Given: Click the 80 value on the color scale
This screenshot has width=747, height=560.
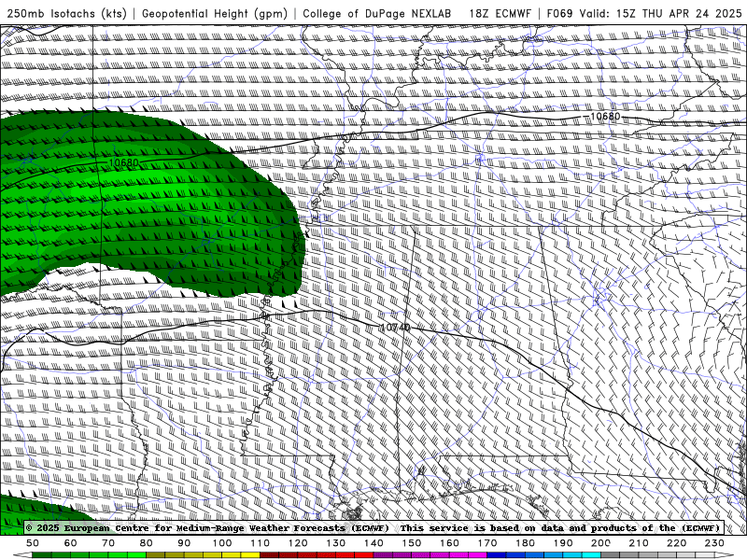Looking at the screenshot, I should point(147,543).
